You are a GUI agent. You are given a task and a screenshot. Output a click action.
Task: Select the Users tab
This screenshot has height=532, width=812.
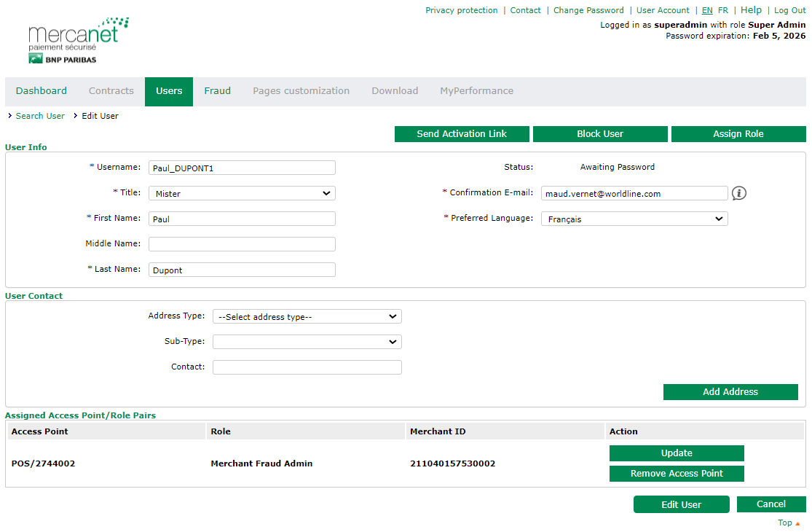169,91
